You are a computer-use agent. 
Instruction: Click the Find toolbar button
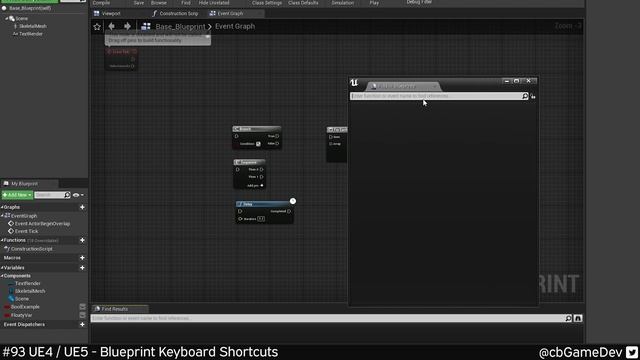coord(186,3)
